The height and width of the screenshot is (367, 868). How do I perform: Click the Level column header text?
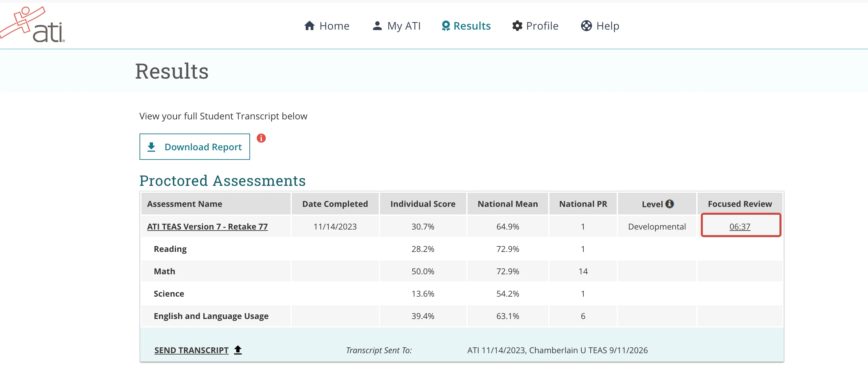[x=652, y=204]
